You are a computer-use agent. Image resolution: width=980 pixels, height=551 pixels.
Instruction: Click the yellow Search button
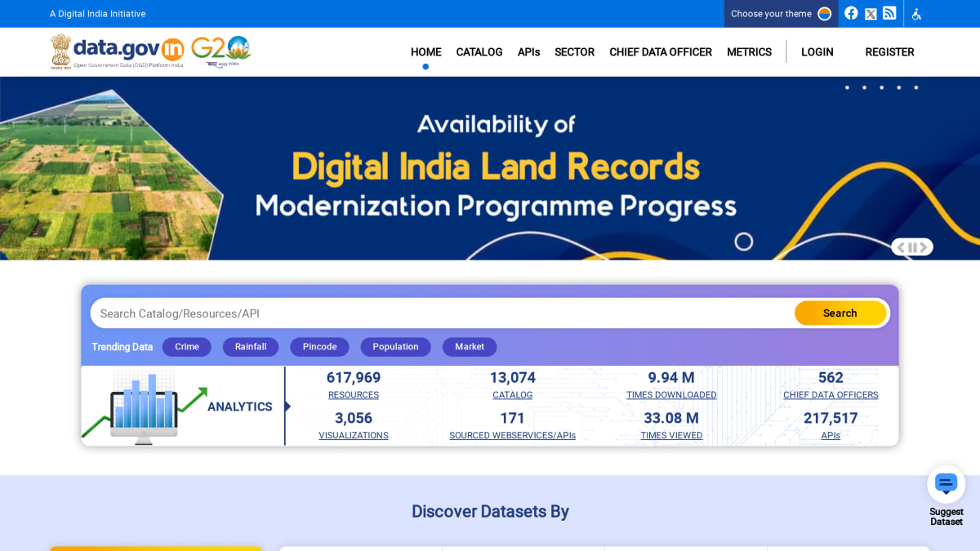point(840,313)
